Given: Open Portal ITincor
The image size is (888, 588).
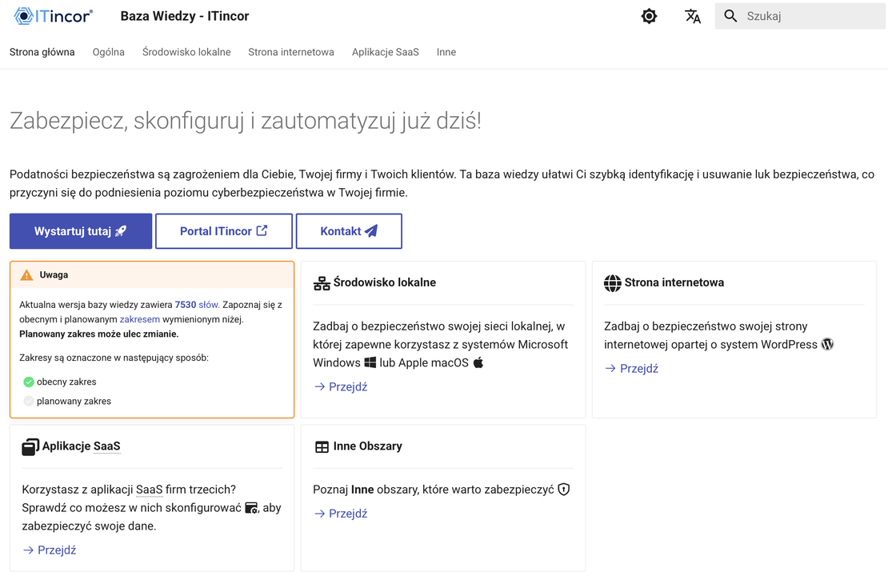Looking at the screenshot, I should pyautogui.click(x=223, y=230).
